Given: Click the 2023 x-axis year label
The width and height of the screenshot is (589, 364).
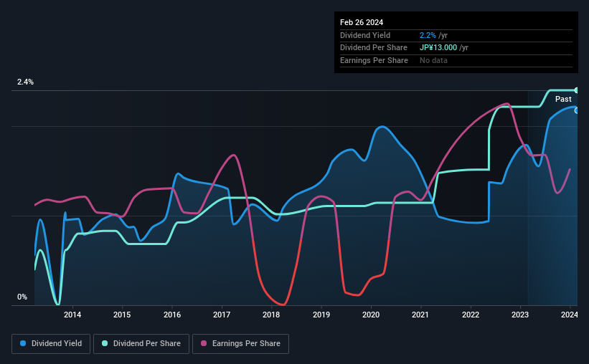Looking at the screenshot, I should 520,315.
